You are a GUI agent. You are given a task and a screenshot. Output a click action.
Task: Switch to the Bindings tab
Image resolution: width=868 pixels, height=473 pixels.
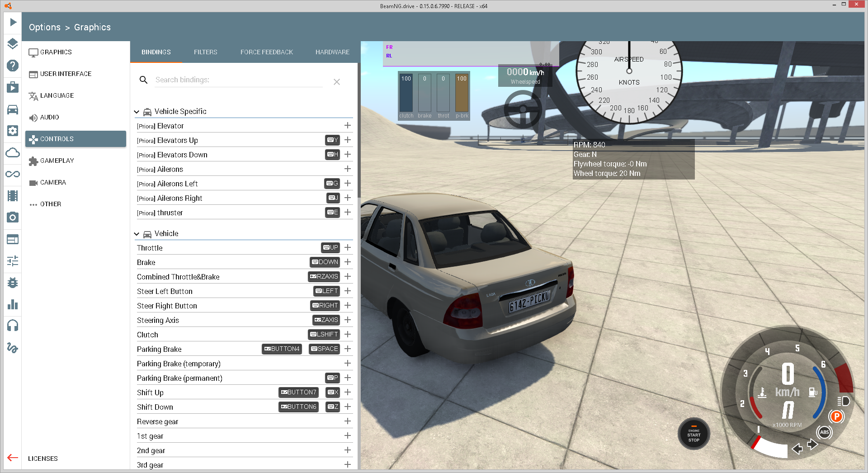pyautogui.click(x=156, y=52)
